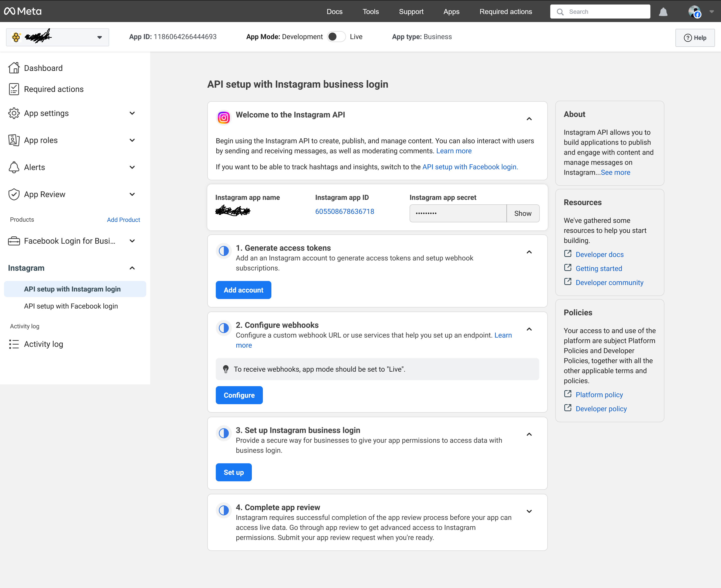Open Platform policy link
This screenshot has width=721, height=588.
click(x=599, y=395)
